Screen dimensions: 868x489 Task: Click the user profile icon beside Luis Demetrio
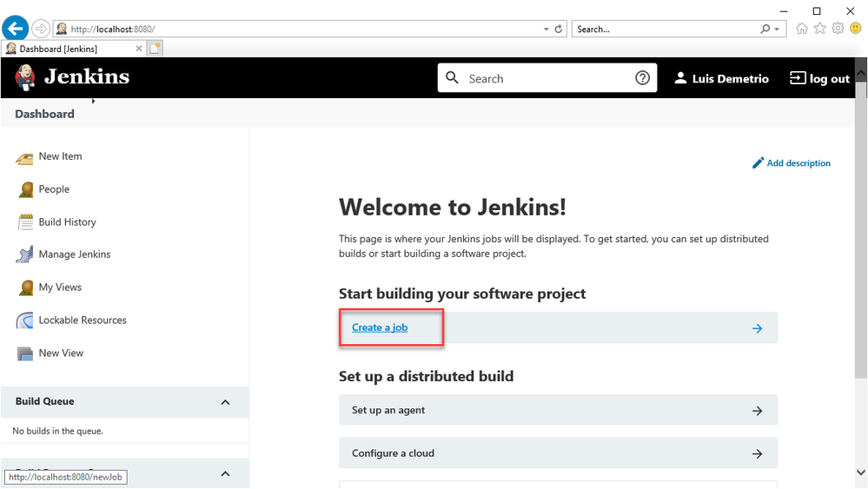coord(680,78)
